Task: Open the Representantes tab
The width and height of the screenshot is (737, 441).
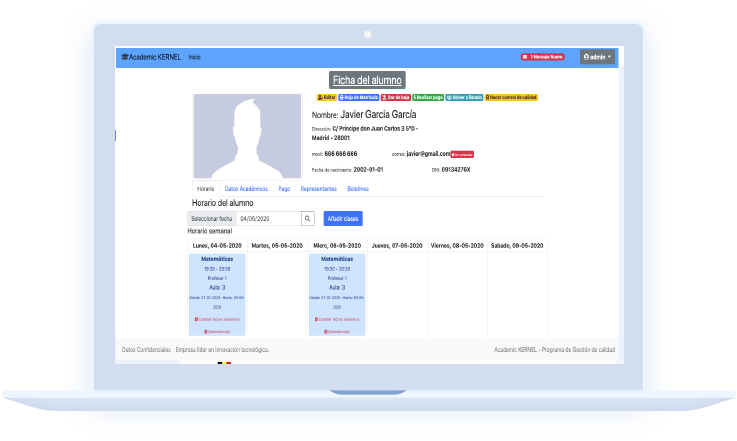Action: 319,188
